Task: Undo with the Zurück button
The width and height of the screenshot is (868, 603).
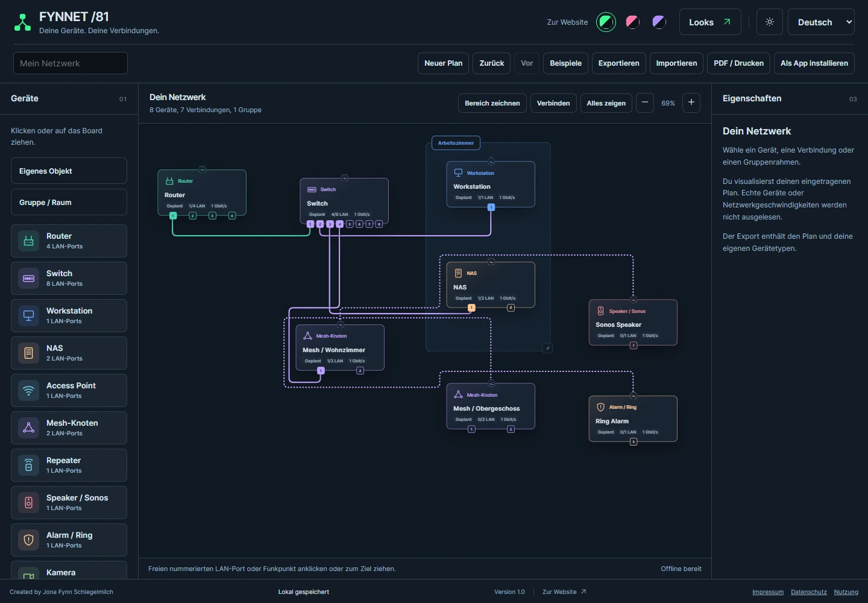Action: [x=492, y=63]
